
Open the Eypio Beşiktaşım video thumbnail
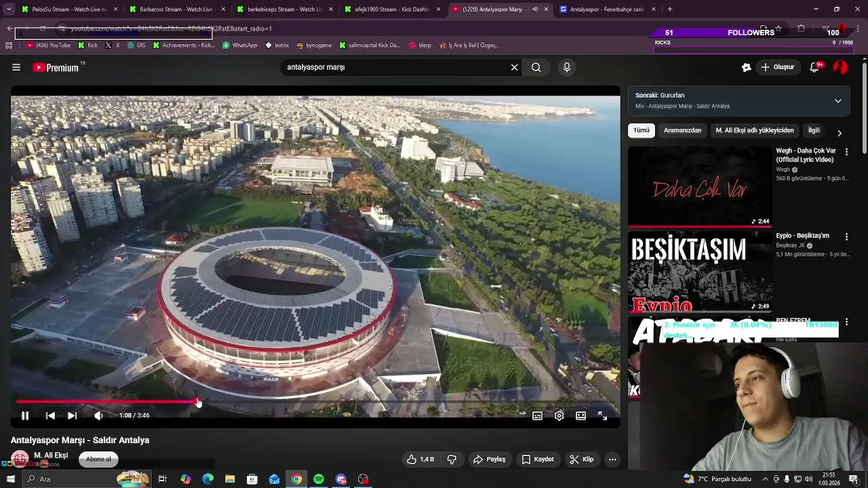700,271
